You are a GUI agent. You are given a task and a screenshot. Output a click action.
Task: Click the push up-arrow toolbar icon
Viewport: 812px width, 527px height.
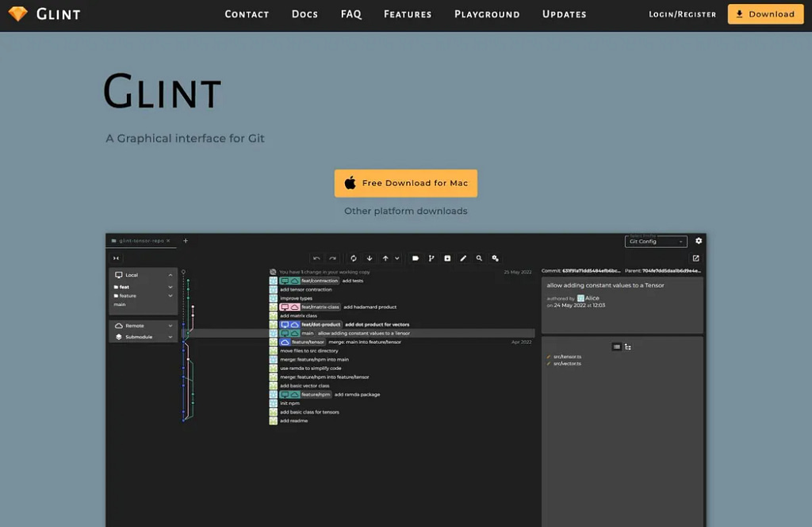[385, 258]
